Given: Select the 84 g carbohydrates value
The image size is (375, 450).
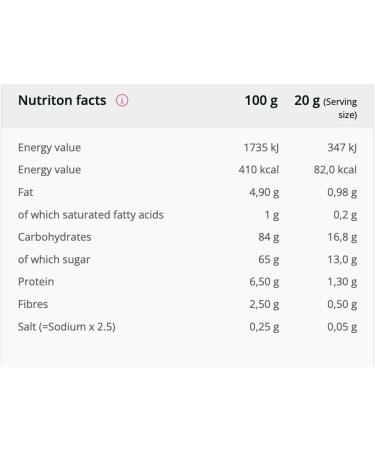Looking at the screenshot, I should [x=268, y=237].
